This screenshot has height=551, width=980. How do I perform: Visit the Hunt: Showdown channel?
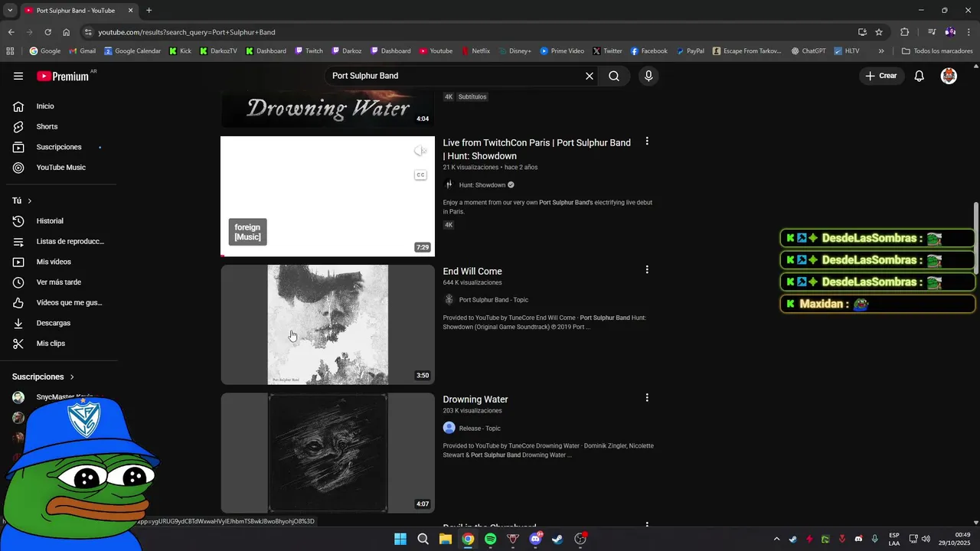click(482, 185)
